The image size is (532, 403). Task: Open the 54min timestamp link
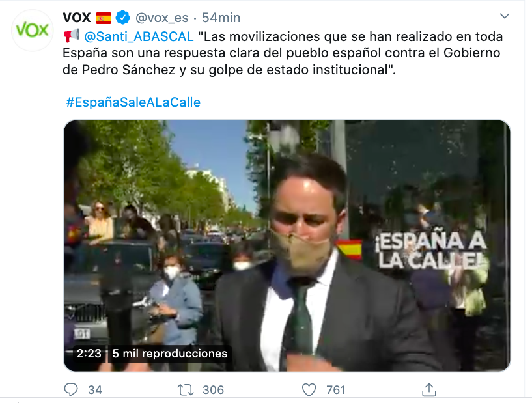click(x=221, y=18)
